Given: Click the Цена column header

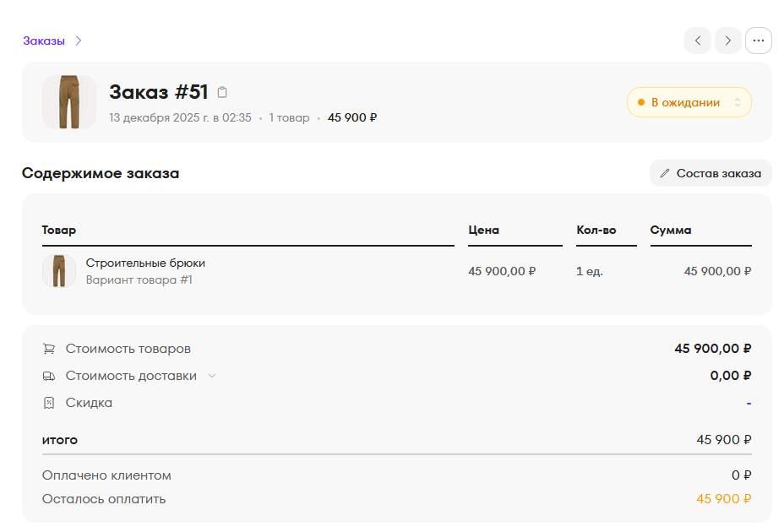Looking at the screenshot, I should [484, 230].
